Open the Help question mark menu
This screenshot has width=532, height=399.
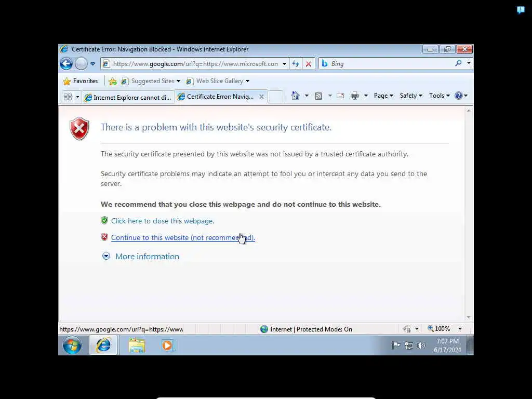(461, 96)
